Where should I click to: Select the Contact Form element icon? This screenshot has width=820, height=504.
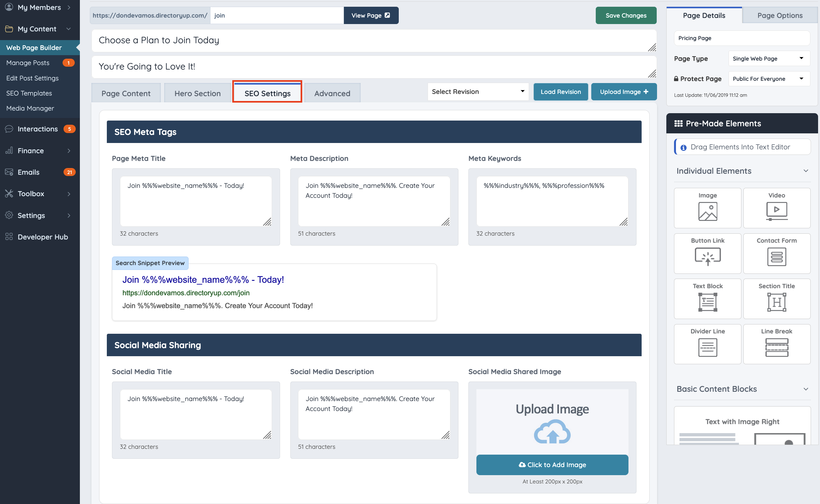click(x=776, y=257)
